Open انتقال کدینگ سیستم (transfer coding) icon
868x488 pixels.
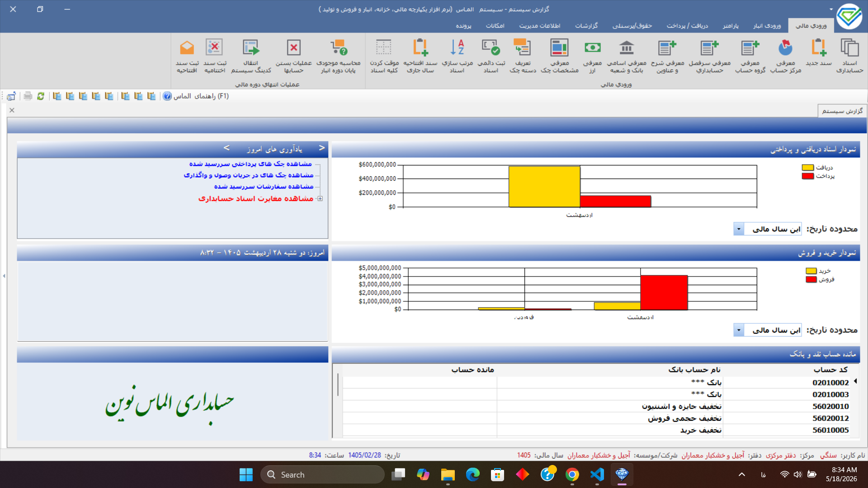pyautogui.click(x=251, y=56)
